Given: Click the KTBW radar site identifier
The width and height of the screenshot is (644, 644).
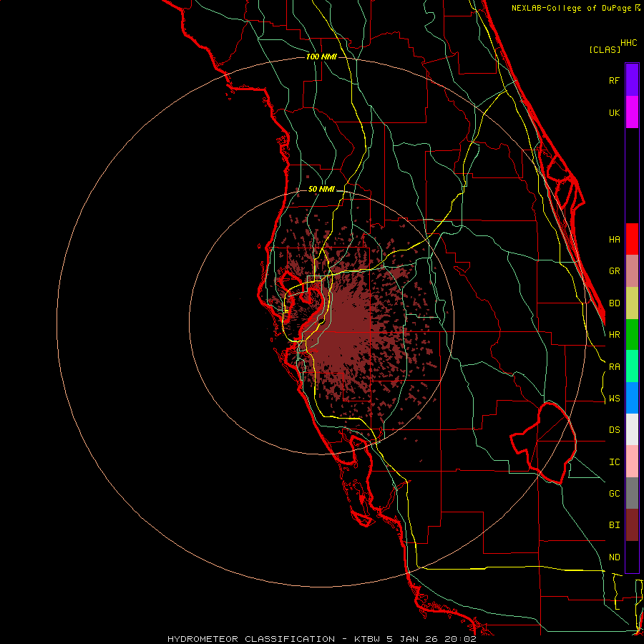Looking at the screenshot, I should (x=367, y=639).
